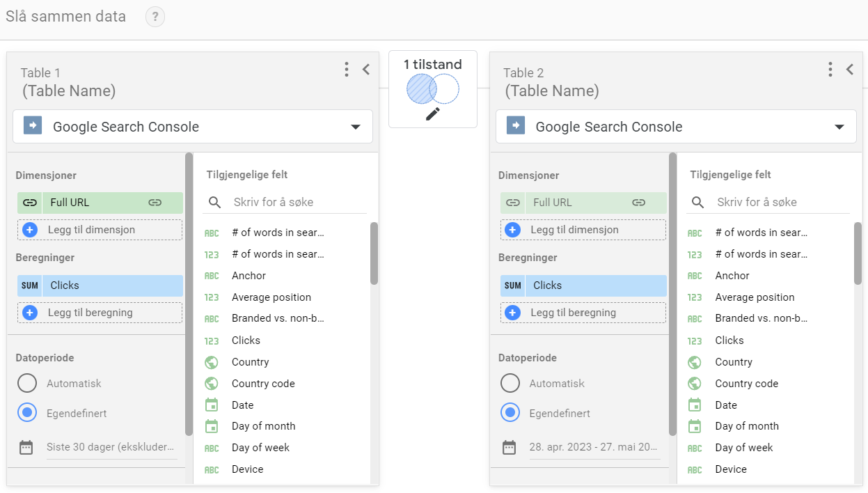Image resolution: width=868 pixels, height=493 pixels.
Task: Click calendar icon of Date field in Table 1
Action: [x=212, y=405]
